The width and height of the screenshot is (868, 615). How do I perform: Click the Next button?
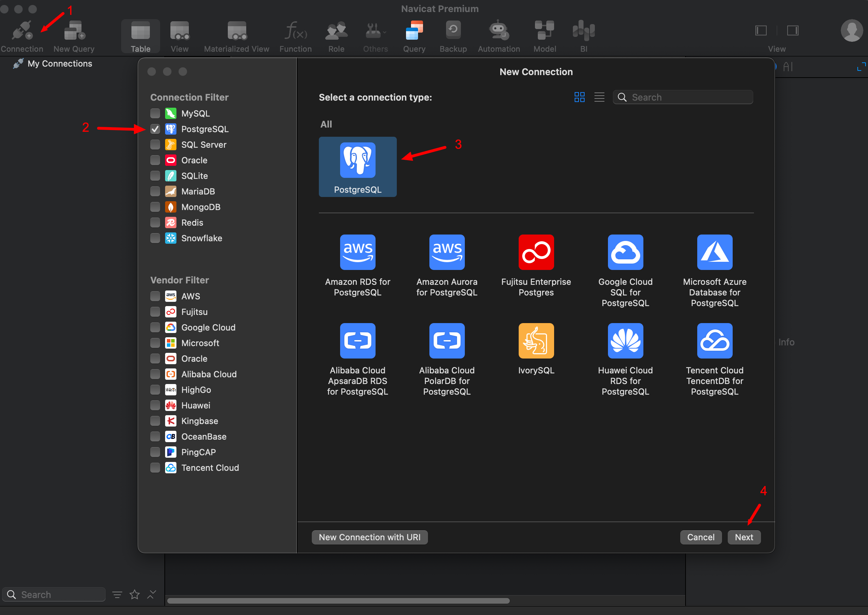[744, 537]
